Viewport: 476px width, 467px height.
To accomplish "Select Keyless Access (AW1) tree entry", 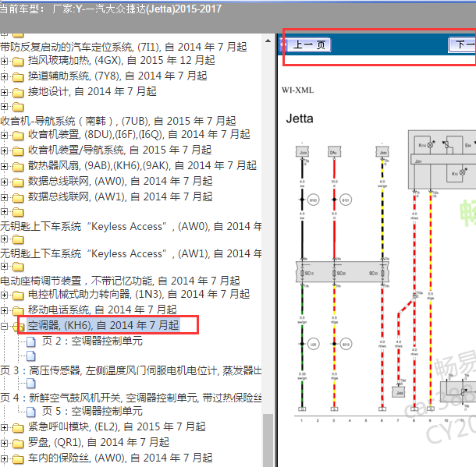I will [x=130, y=254].
